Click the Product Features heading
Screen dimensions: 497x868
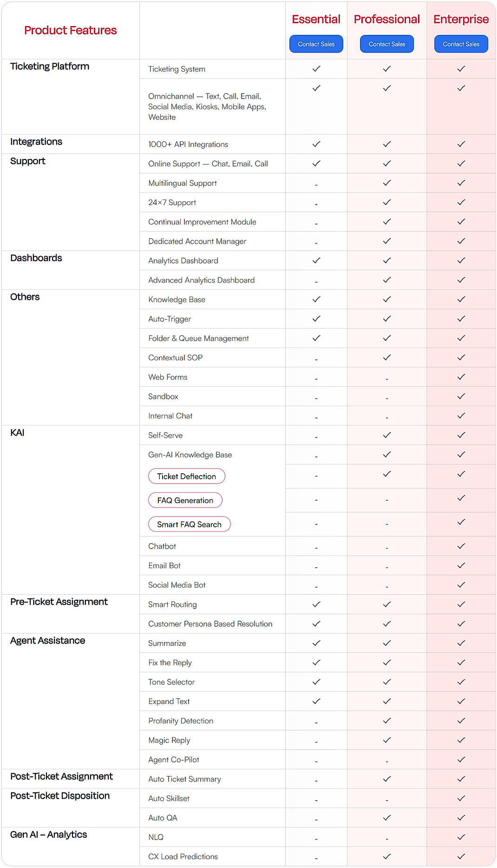click(x=70, y=30)
